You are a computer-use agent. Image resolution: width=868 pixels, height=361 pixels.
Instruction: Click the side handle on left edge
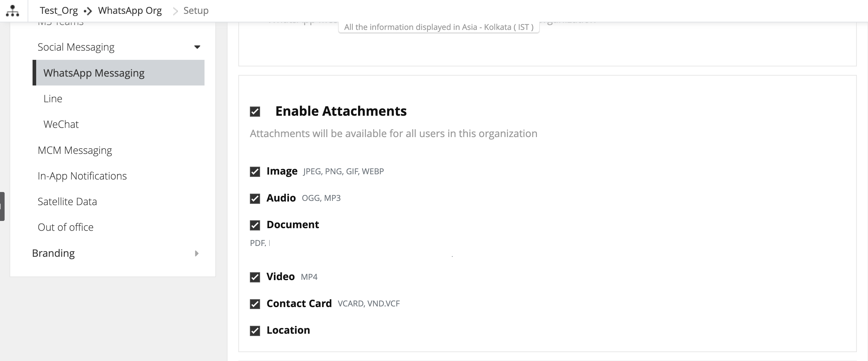[x=2, y=206]
